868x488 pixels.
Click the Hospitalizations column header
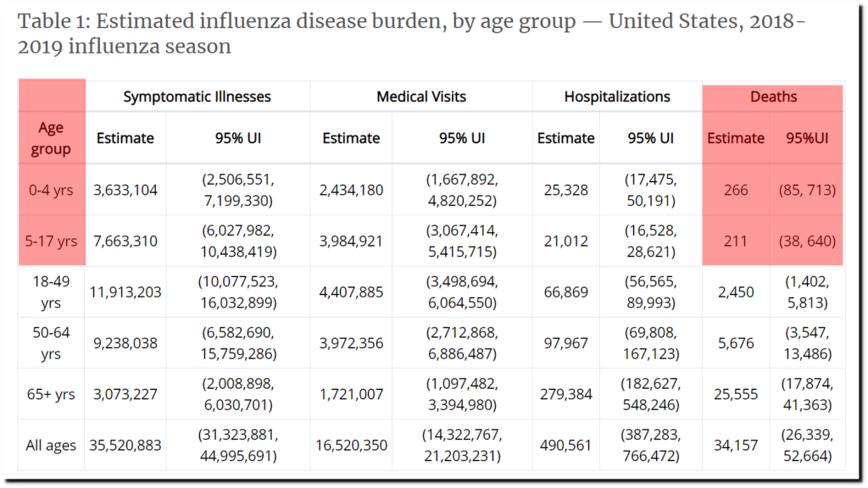[616, 97]
